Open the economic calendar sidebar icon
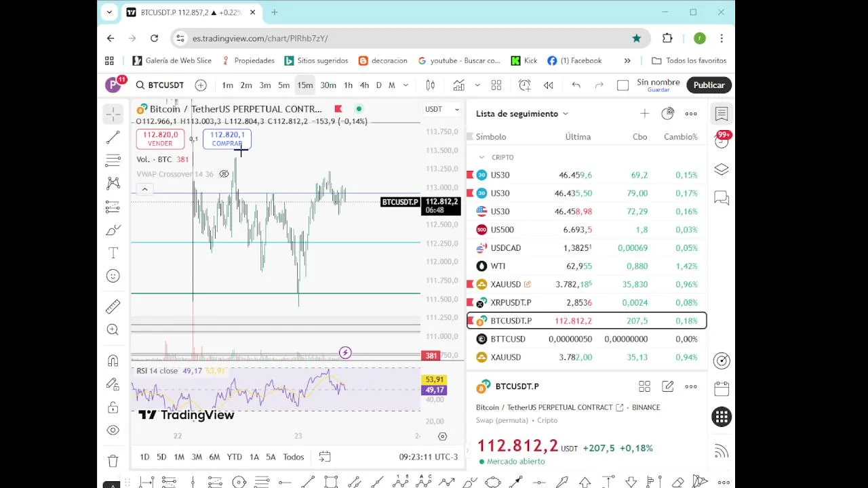 tap(722, 389)
